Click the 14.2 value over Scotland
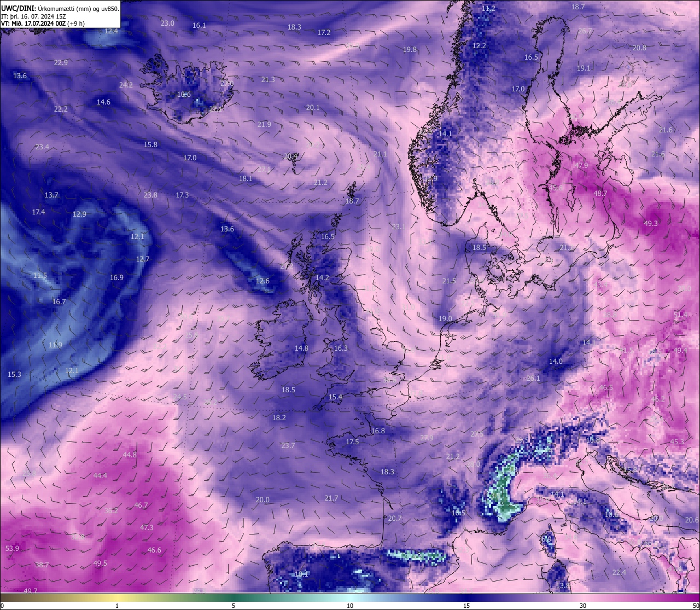The height and width of the screenshot is (610, 700). point(322,277)
